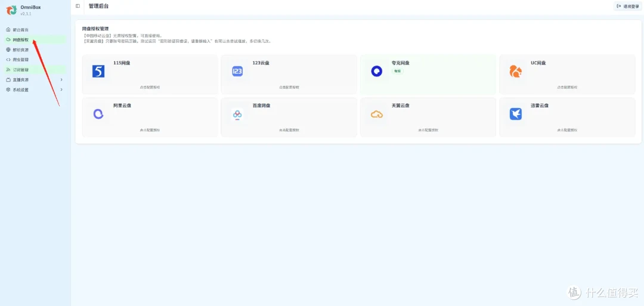Open 直播资源 sidebar item
The height and width of the screenshot is (306, 644).
coord(20,80)
